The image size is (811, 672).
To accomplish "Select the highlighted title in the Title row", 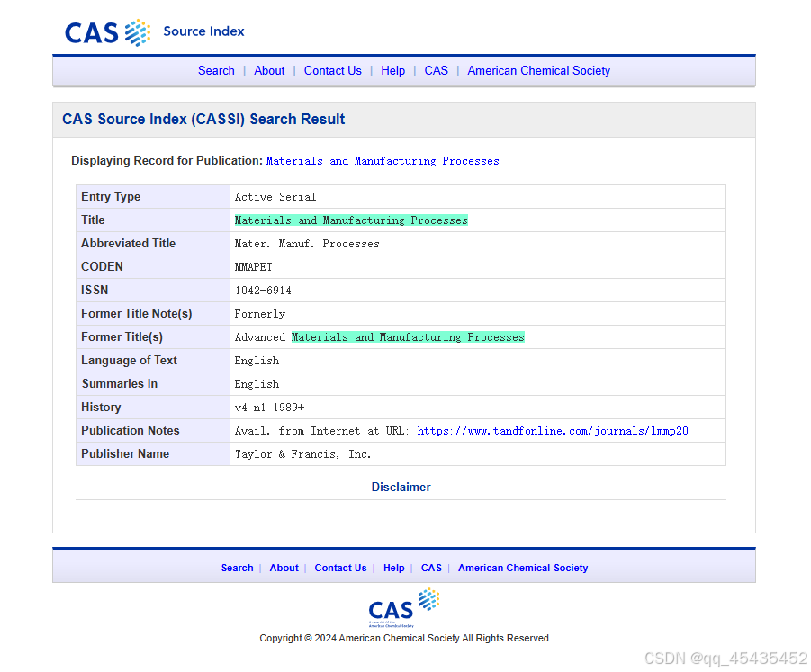I will click(x=351, y=220).
